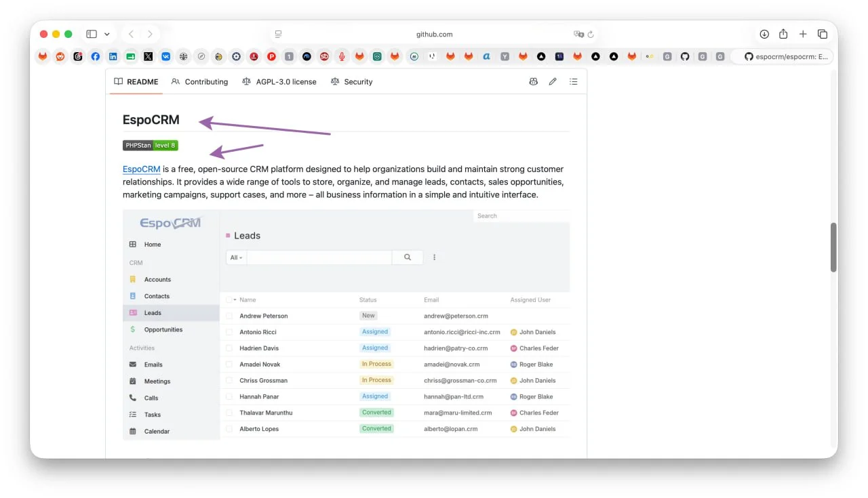Image resolution: width=868 pixels, height=498 pixels.
Task: Follow the blue EspoCRM link in description
Action: [x=141, y=169]
